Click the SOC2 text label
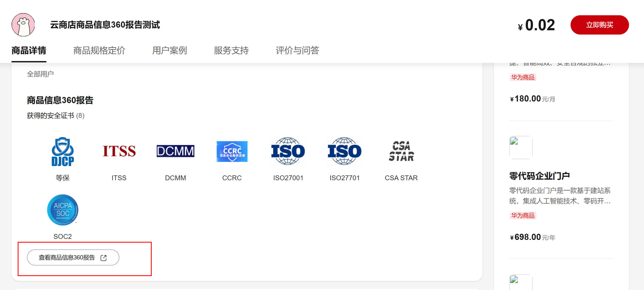Image resolution: width=644 pixels, height=290 pixels. point(63,236)
